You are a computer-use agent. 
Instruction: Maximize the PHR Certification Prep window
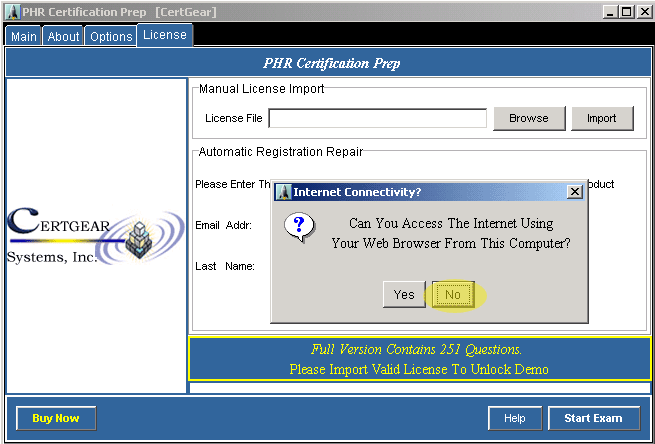click(627, 12)
